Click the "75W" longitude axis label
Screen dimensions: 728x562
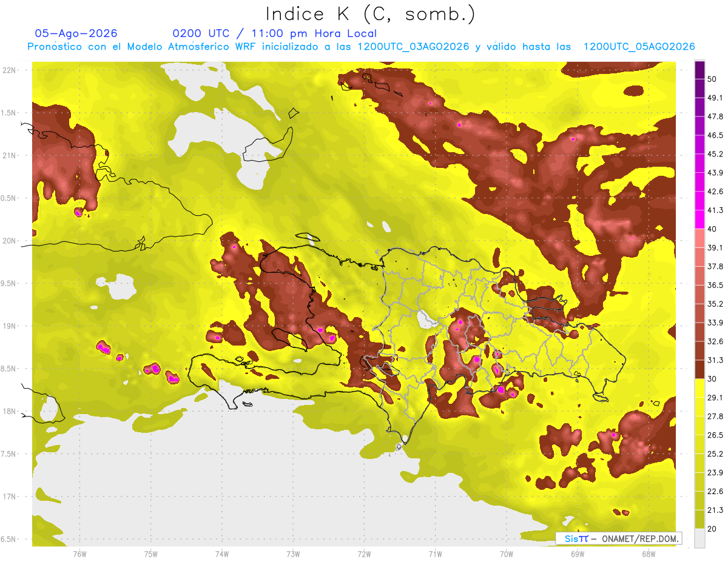(150, 554)
